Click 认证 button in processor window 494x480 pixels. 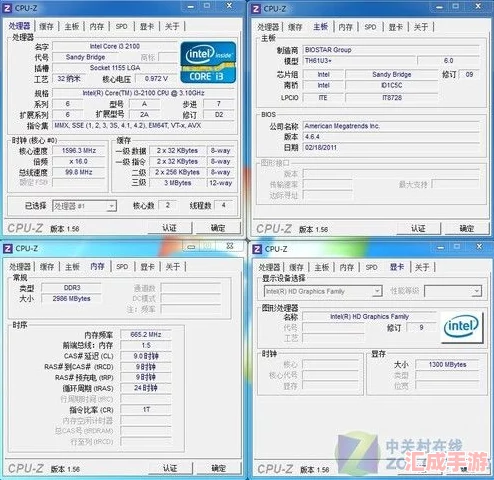(170, 228)
